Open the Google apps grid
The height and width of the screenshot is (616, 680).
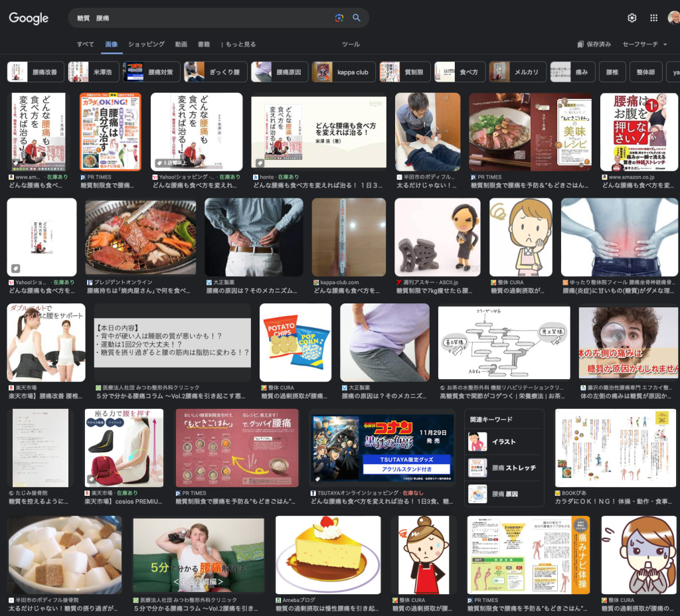point(653,18)
